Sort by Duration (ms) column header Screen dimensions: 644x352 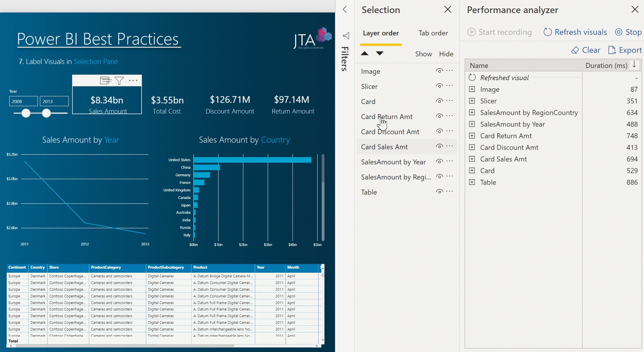(x=606, y=65)
